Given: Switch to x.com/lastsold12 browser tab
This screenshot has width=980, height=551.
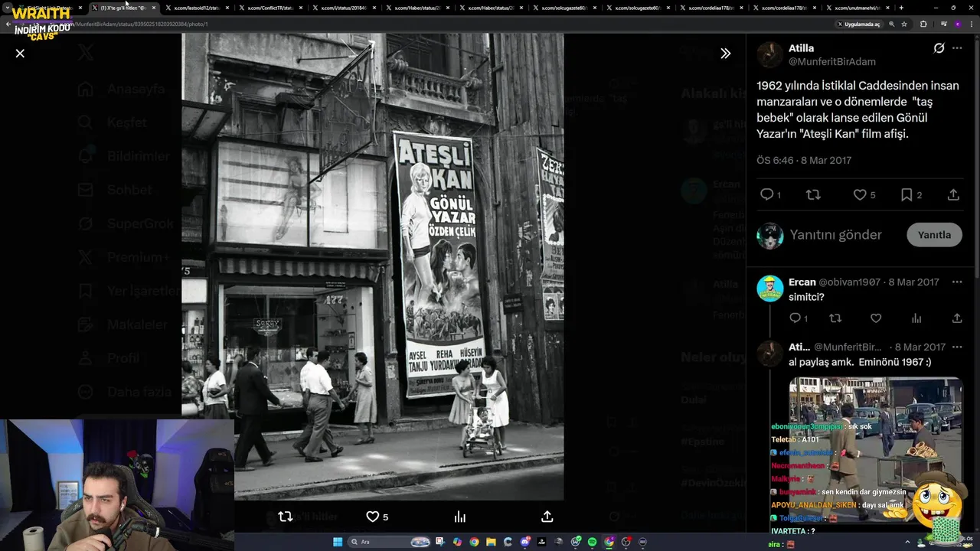Looking at the screenshot, I should (x=196, y=8).
